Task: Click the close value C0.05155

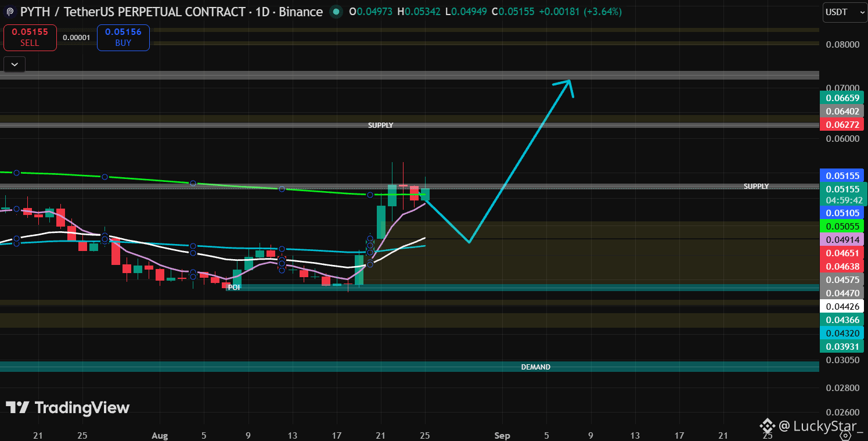Action: coord(513,12)
